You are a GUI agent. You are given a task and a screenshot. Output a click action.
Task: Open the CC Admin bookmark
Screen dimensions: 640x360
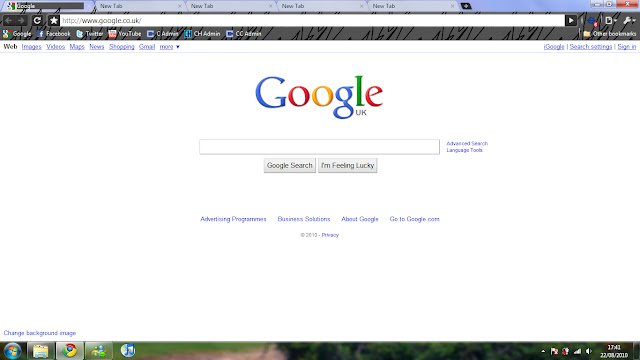tap(244, 34)
